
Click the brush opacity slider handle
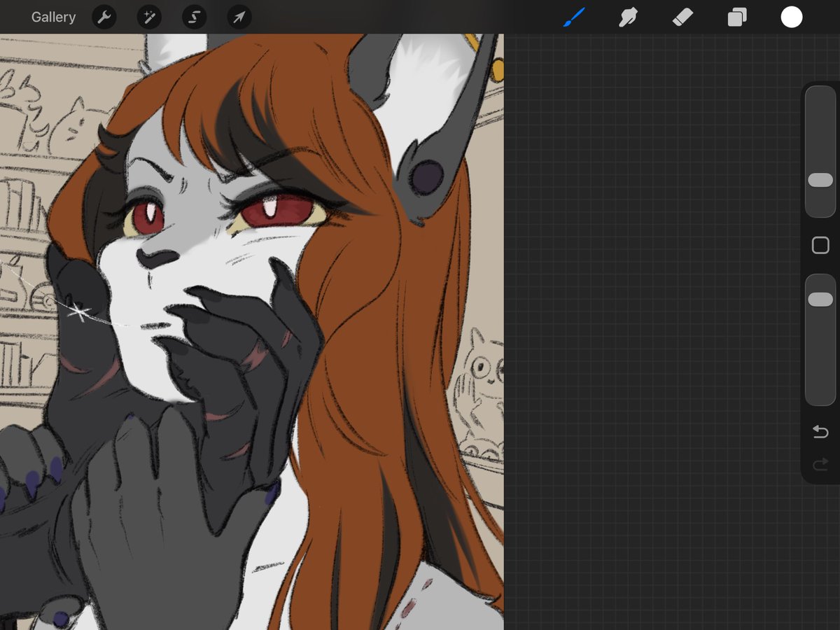point(820,300)
